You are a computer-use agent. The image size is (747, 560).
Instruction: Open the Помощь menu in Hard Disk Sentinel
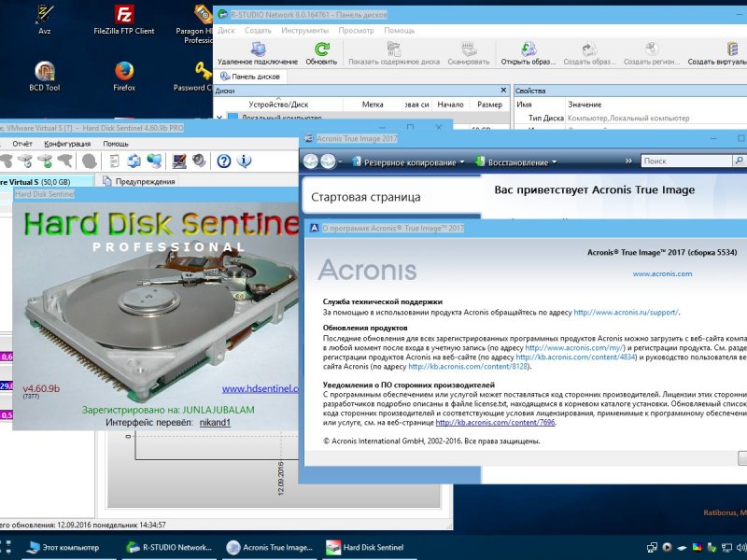pos(116,144)
